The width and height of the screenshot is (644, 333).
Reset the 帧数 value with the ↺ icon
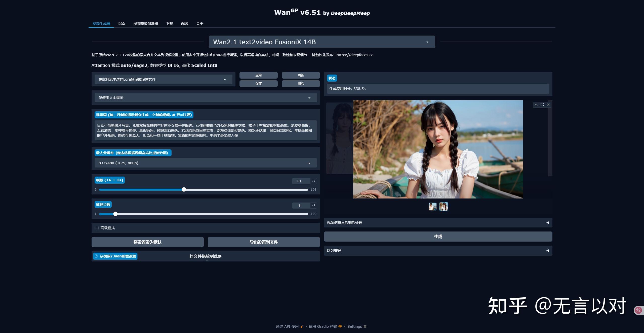coord(314,181)
